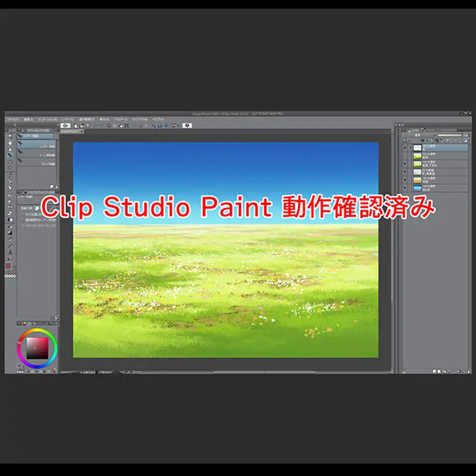Pick a shade in the color wheel square
This screenshot has height=476, width=476.
pyautogui.click(x=37, y=348)
